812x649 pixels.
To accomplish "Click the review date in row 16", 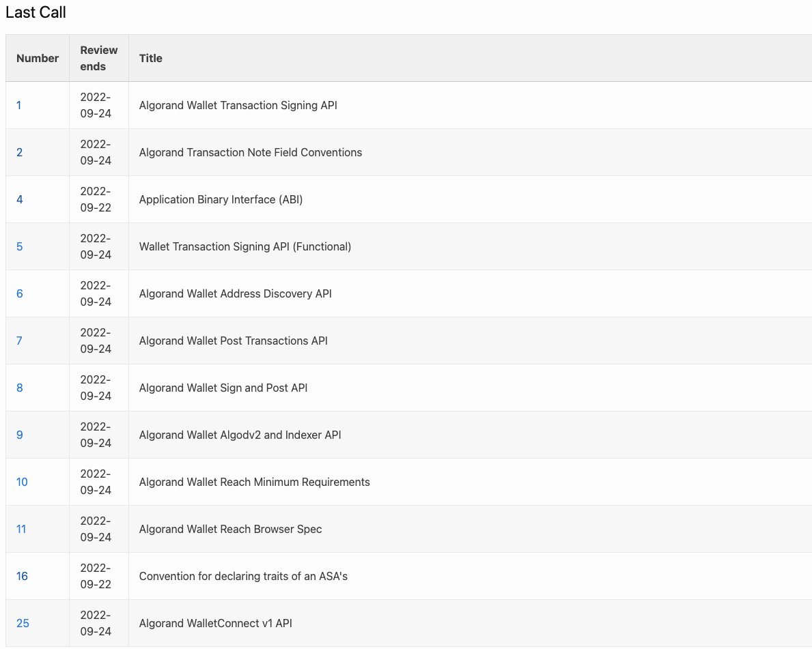I will click(x=96, y=577).
